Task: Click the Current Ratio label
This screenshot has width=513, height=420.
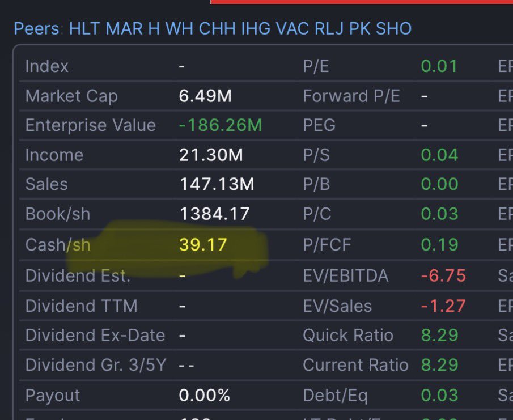Action: 355,364
